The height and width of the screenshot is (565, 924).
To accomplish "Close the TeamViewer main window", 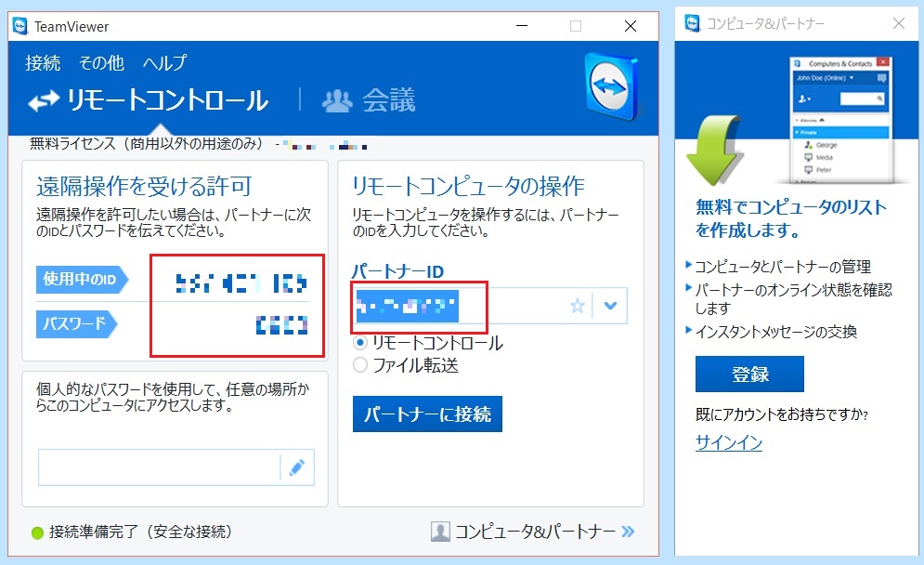I will coord(630,26).
